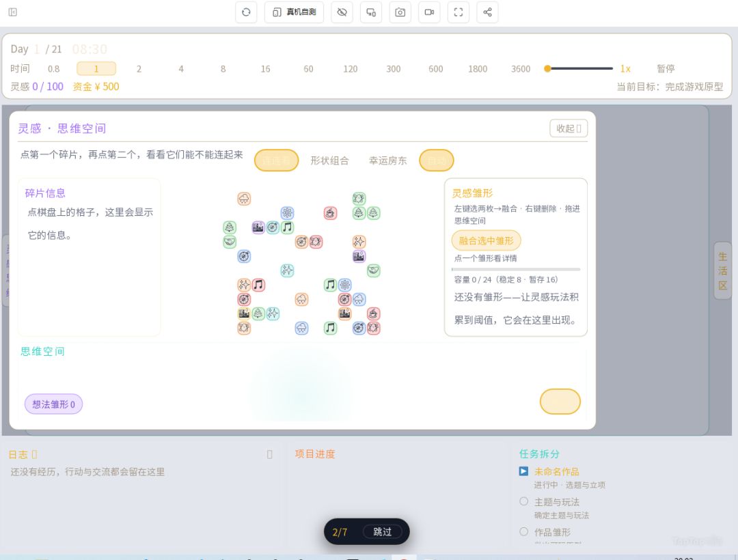
Task: Click the 真机自测 button
Action: pyautogui.click(x=294, y=12)
